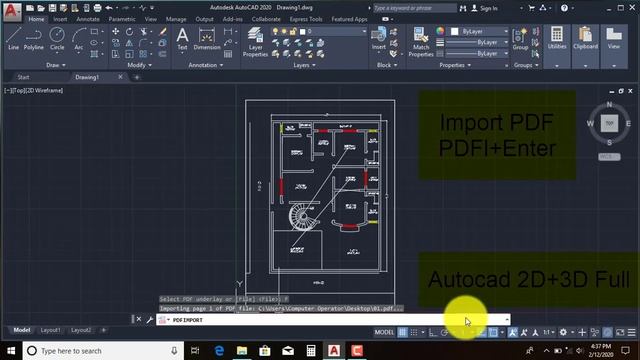The width and height of the screenshot is (640, 360).
Task: Add a new drawing tab with plus button
Action: [x=137, y=77]
